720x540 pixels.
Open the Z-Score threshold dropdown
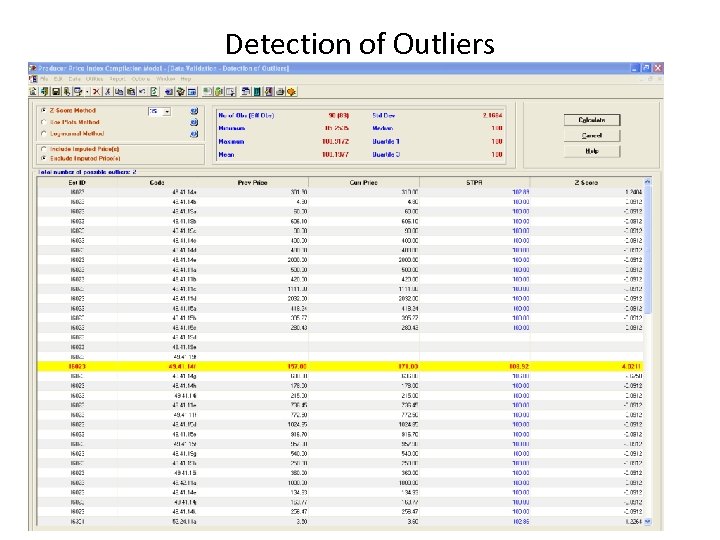click(x=167, y=112)
